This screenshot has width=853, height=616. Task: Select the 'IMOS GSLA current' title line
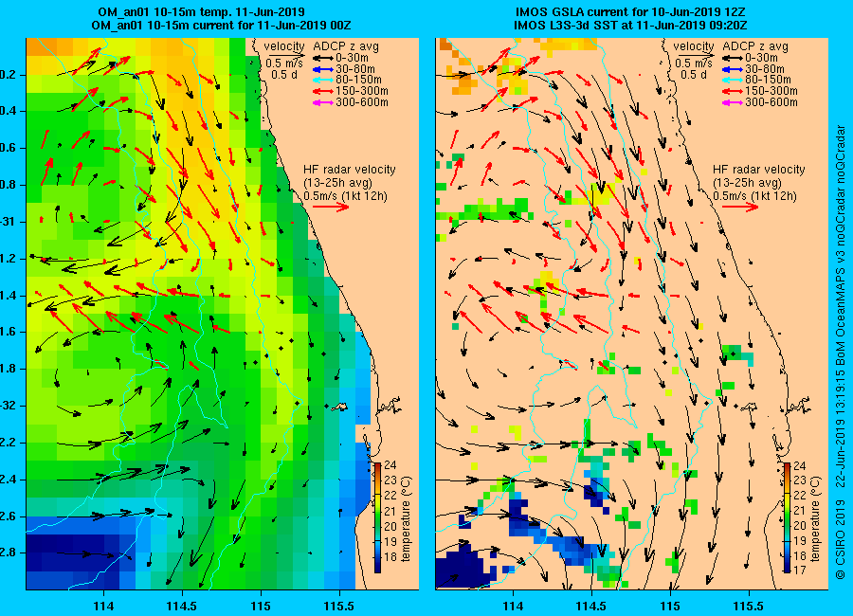click(630, 12)
